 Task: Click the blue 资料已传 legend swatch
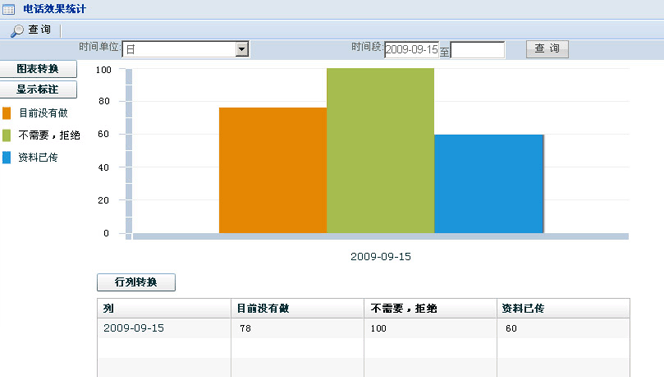pos(6,158)
